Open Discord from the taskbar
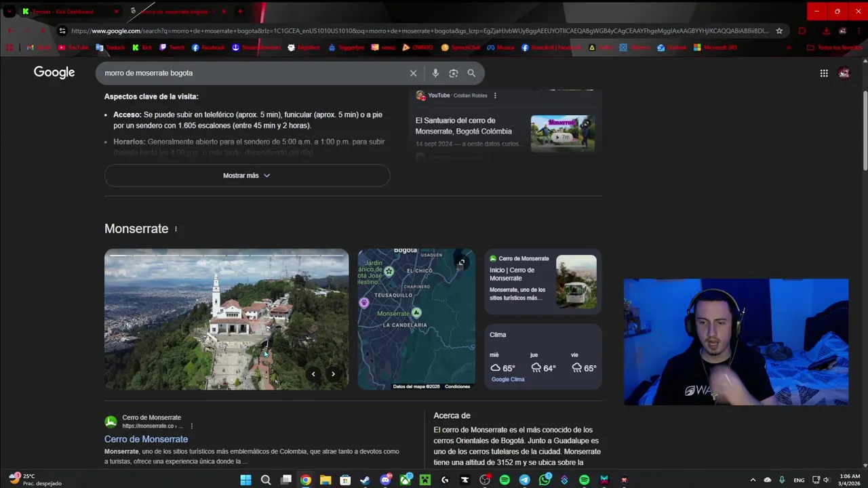Screen dimensions: 868x488 coord(385,480)
